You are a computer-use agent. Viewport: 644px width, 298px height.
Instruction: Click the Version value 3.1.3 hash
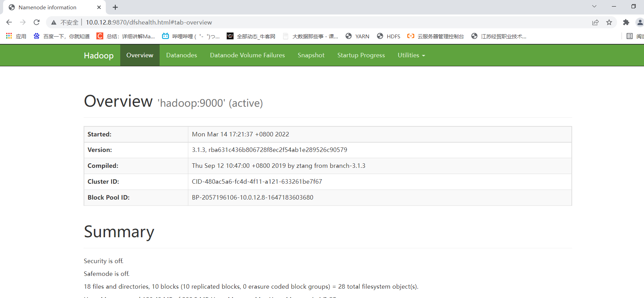(269, 150)
